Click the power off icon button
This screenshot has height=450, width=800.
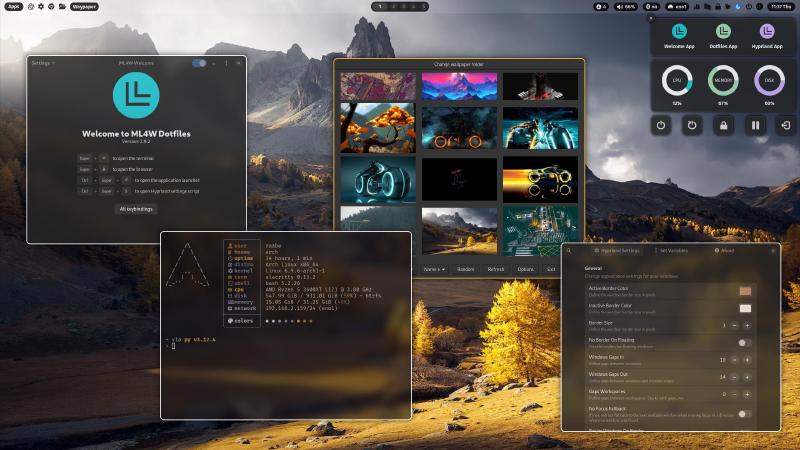coord(661,125)
